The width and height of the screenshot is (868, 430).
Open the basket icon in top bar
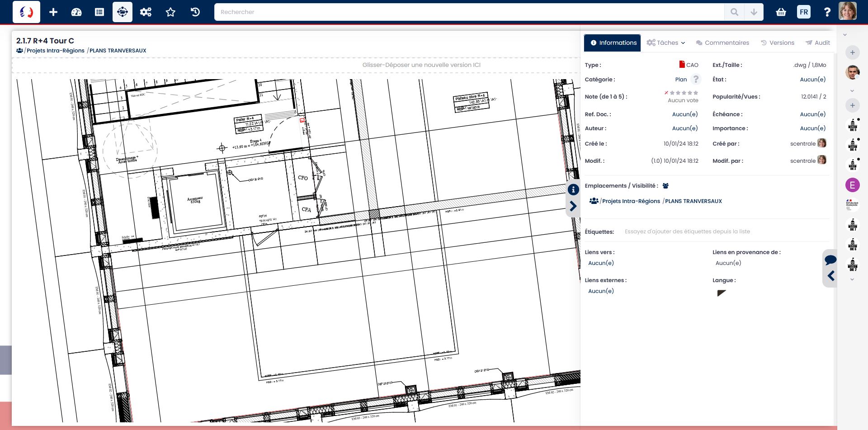(781, 12)
